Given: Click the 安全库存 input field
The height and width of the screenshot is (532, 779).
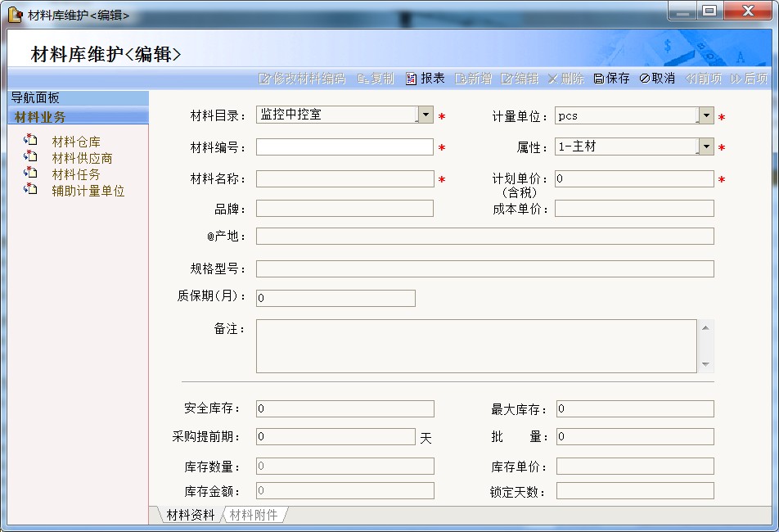Looking at the screenshot, I should tap(344, 409).
